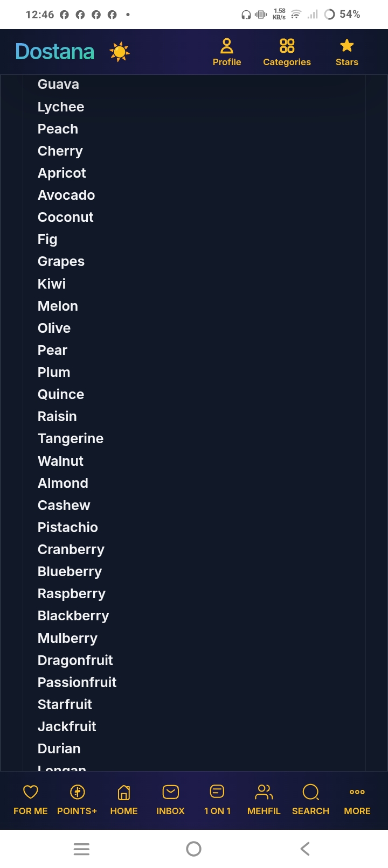Tap the Stars star icon
This screenshot has width=388, height=868.
point(347,45)
